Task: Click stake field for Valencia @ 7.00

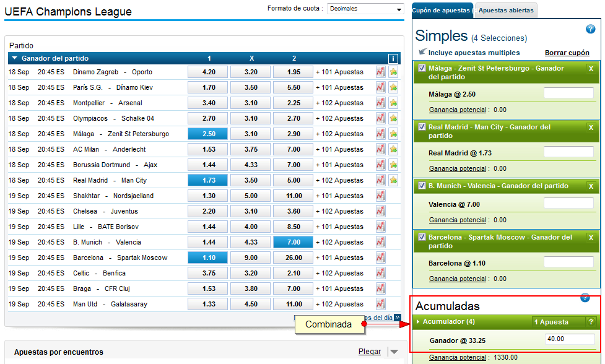Action: [568, 203]
